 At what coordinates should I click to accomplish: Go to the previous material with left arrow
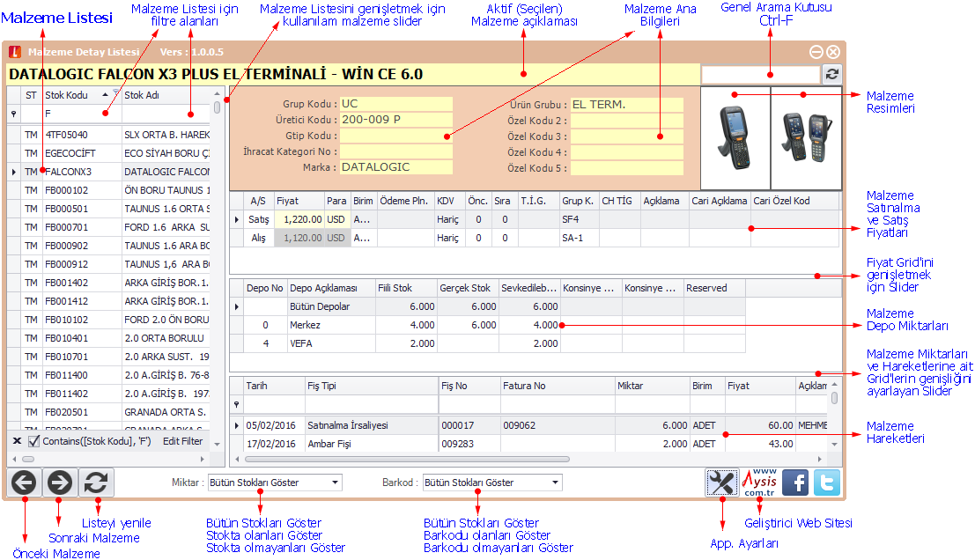click(25, 483)
